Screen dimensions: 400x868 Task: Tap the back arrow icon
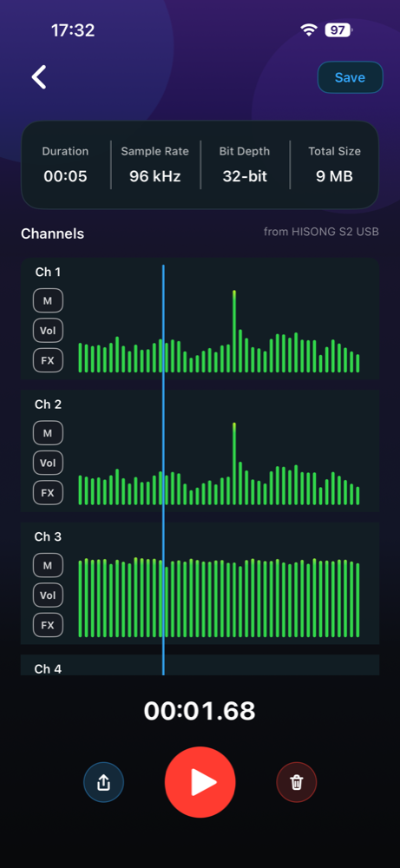coord(39,77)
